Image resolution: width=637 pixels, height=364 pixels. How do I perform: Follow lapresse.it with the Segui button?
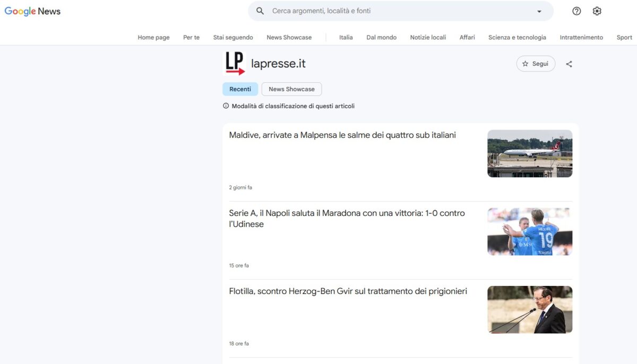pos(536,64)
